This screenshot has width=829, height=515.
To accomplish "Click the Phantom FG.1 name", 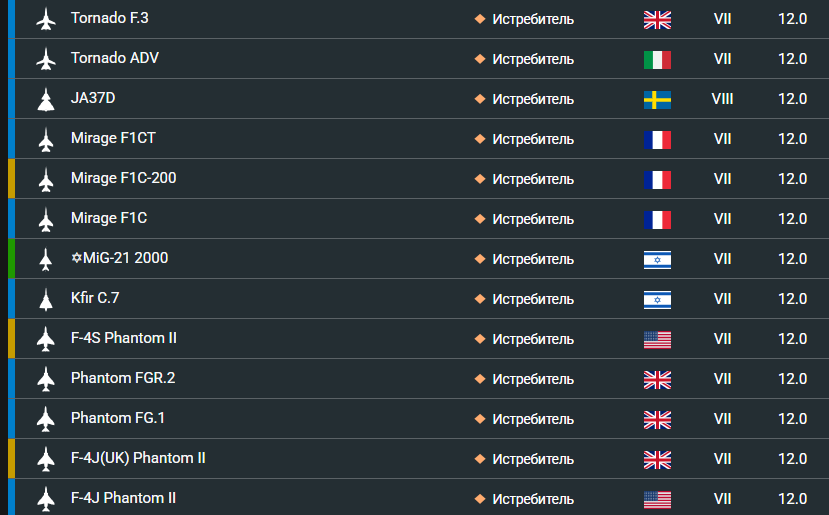I will coord(118,418).
